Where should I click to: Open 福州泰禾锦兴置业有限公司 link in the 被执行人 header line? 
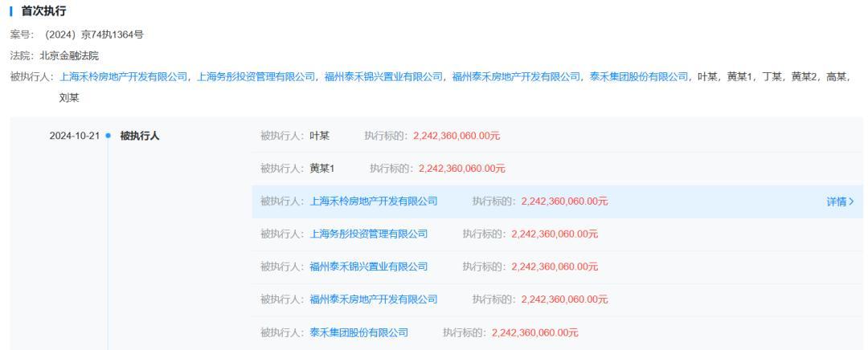pyautogui.click(x=383, y=77)
